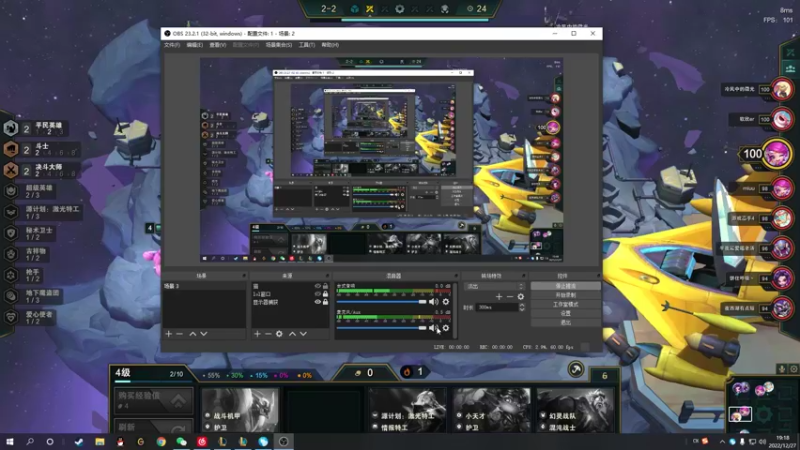
Task: Open Mic/Aux settings gear in mixer
Action: 446,328
